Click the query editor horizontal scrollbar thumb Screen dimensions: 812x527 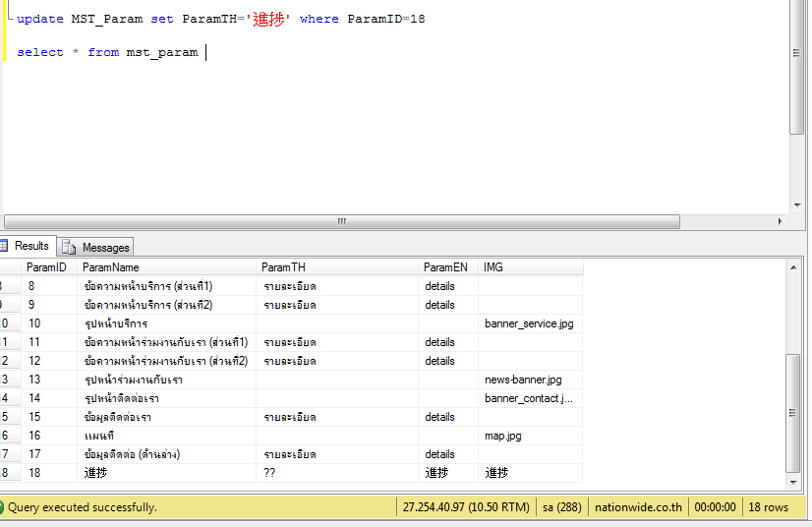[x=342, y=222]
